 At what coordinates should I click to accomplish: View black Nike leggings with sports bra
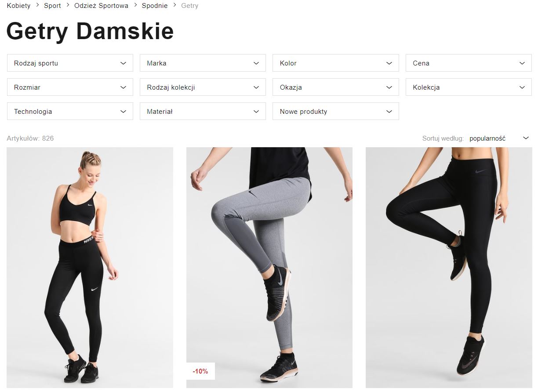(90, 268)
